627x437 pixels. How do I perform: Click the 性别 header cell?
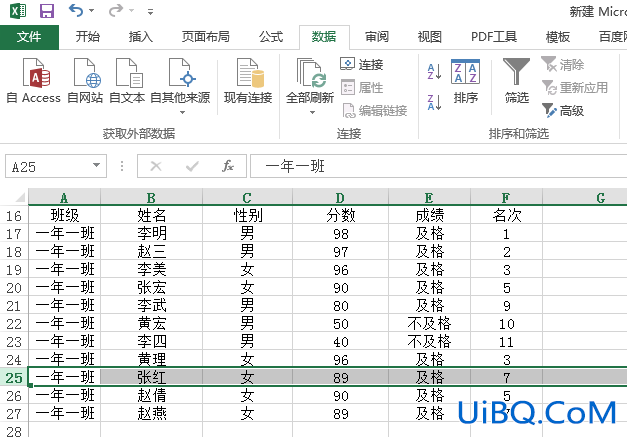pos(248,216)
